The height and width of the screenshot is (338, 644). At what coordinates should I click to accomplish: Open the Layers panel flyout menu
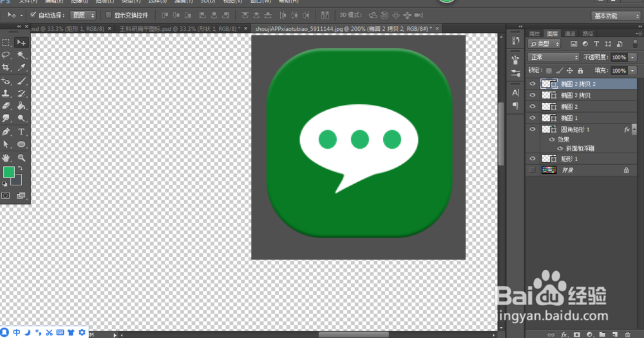point(639,33)
